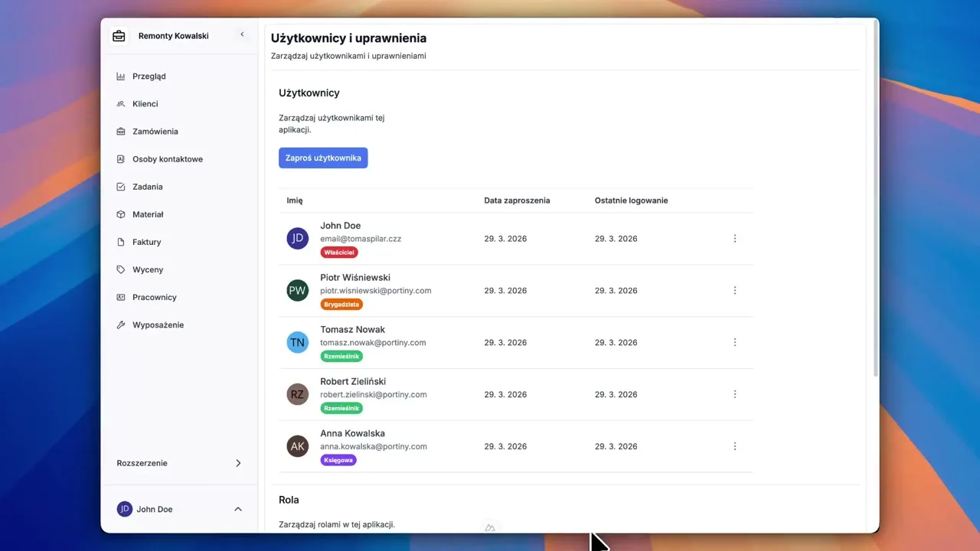The height and width of the screenshot is (551, 980).
Task: Select the Zamówienia briefcase icon
Action: pyautogui.click(x=120, y=132)
